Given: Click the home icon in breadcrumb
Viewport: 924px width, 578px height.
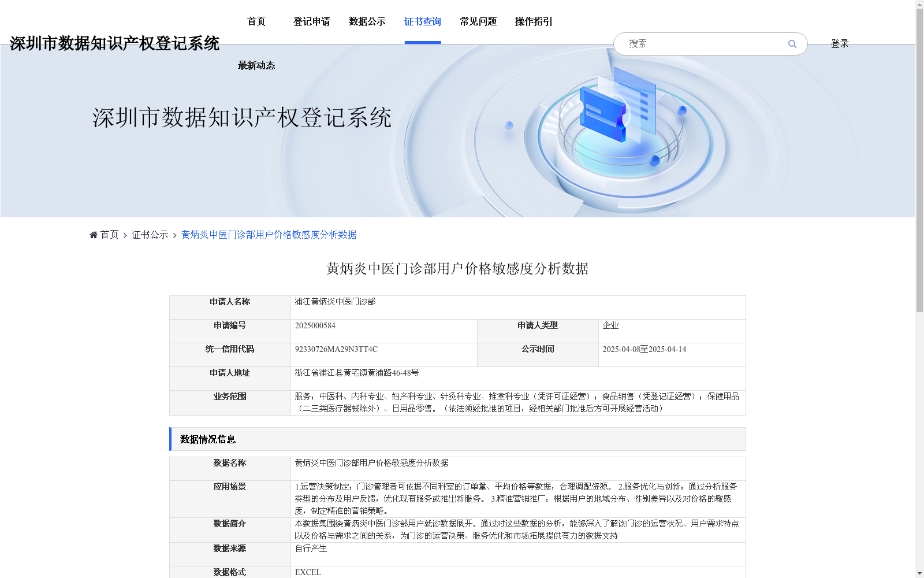Looking at the screenshot, I should 94,235.
